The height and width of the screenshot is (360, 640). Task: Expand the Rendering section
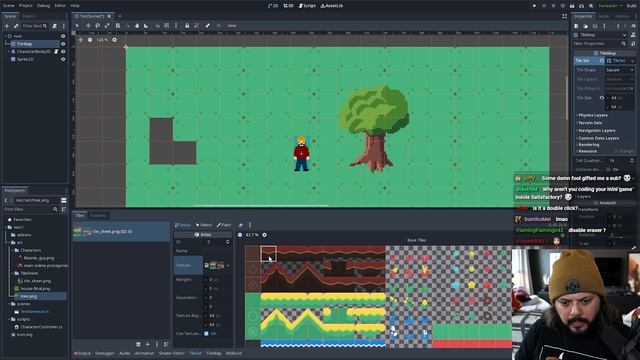589,144
